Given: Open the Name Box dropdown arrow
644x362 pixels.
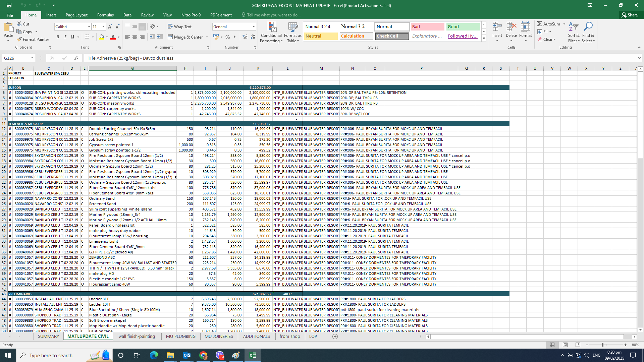Looking at the screenshot, I should [x=32, y=58].
